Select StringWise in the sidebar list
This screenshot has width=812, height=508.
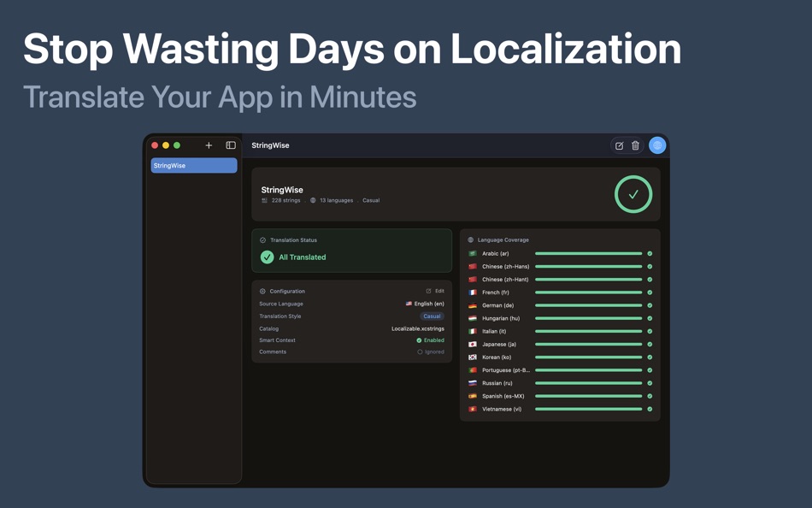193,165
